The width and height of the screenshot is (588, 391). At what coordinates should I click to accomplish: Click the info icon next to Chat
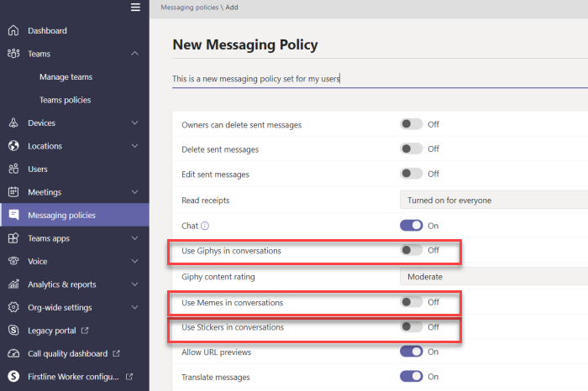205,226
